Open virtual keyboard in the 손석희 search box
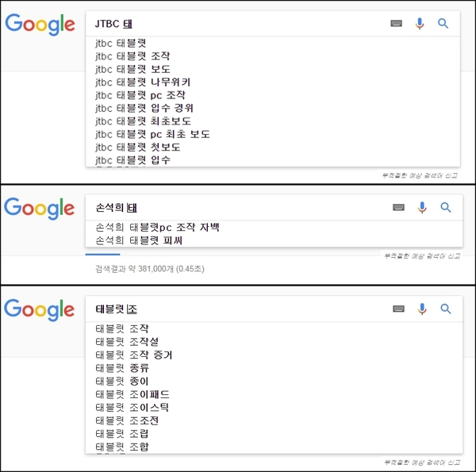The image size is (476, 472). click(398, 207)
